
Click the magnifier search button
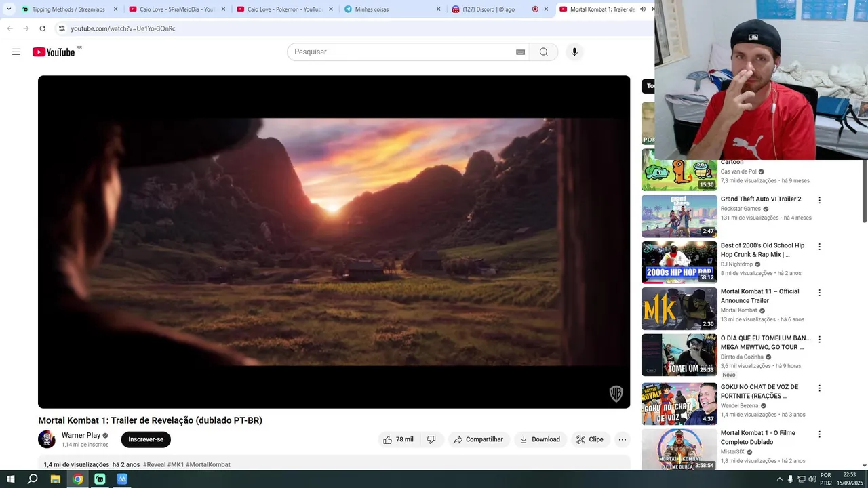click(543, 52)
